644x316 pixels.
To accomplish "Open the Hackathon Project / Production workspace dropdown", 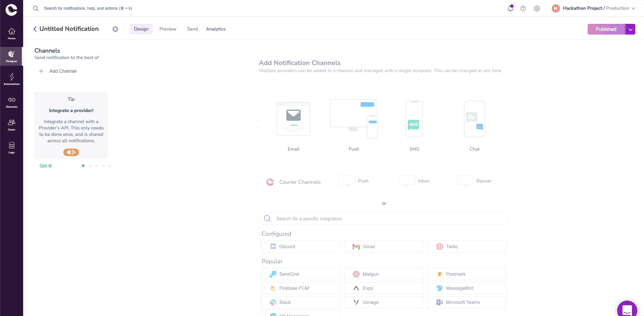I will pos(594,8).
